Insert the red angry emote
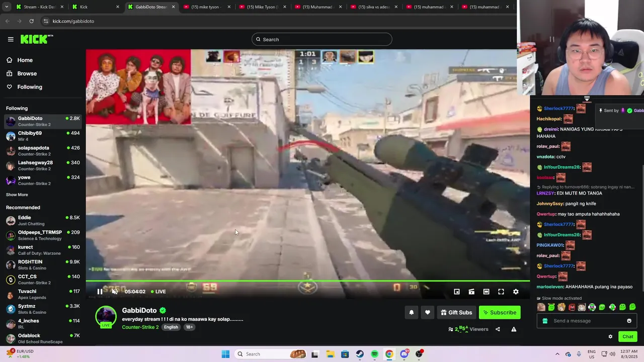The height and width of the screenshot is (362, 644). point(572,307)
